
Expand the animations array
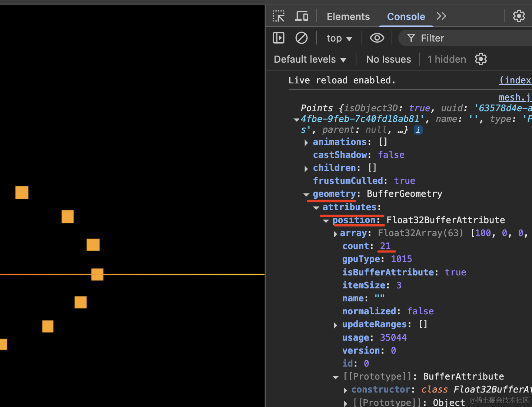(306, 142)
